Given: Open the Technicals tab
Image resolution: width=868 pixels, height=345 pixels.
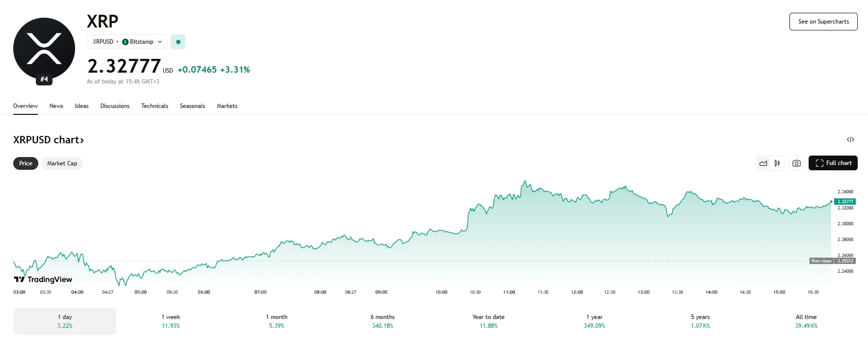Looking at the screenshot, I should [x=155, y=106].
